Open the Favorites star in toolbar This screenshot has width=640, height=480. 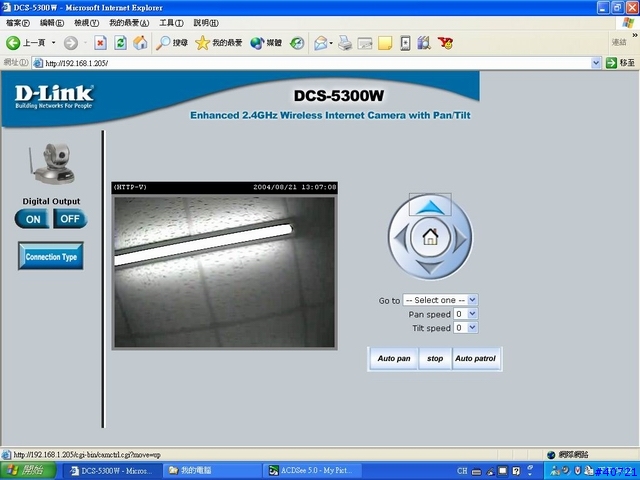[219, 43]
